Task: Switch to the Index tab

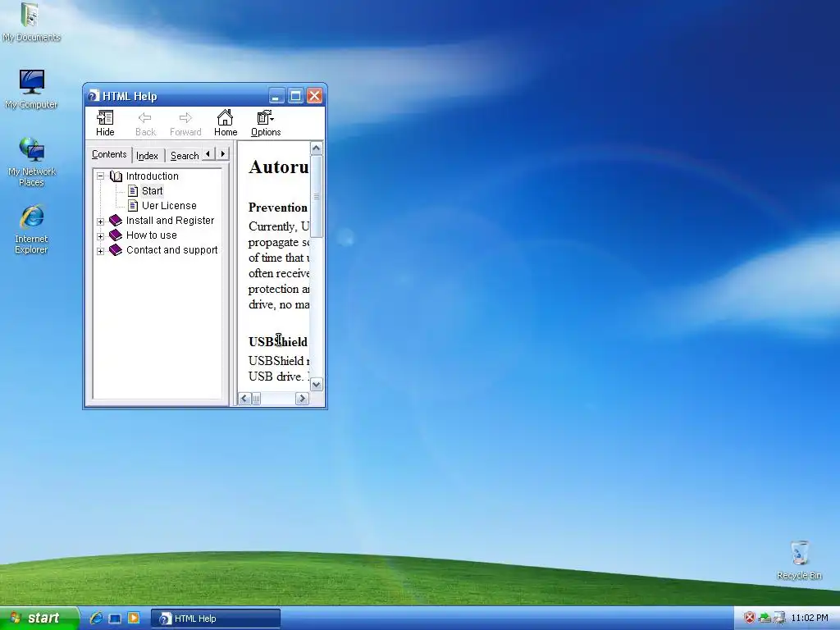Action: point(148,156)
